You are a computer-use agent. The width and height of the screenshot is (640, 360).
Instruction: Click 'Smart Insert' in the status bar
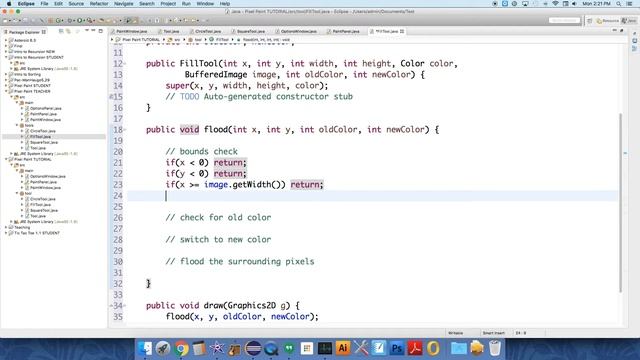point(493,333)
